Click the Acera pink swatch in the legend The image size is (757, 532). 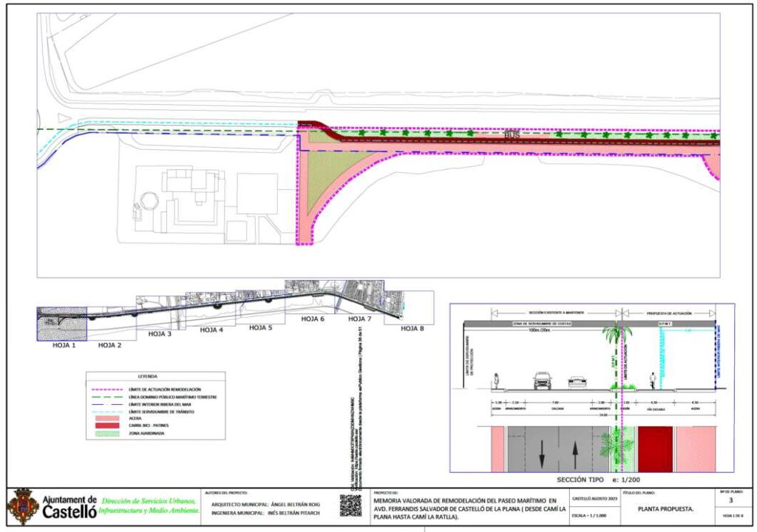click(x=106, y=418)
